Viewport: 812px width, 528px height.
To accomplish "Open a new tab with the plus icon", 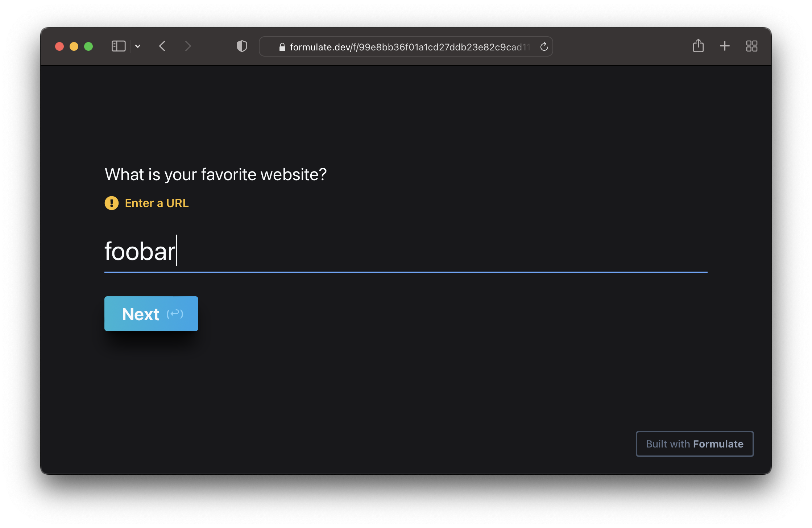I will 725,46.
